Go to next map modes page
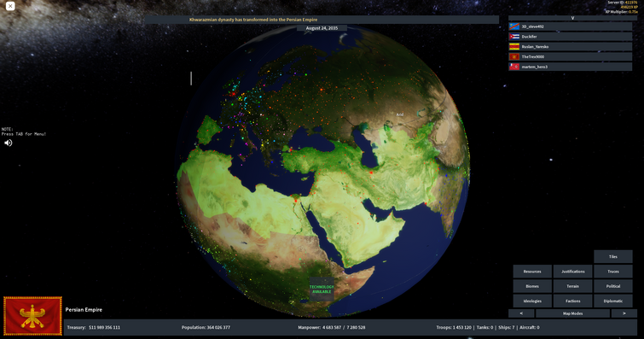This screenshot has height=339, width=644. (624, 313)
